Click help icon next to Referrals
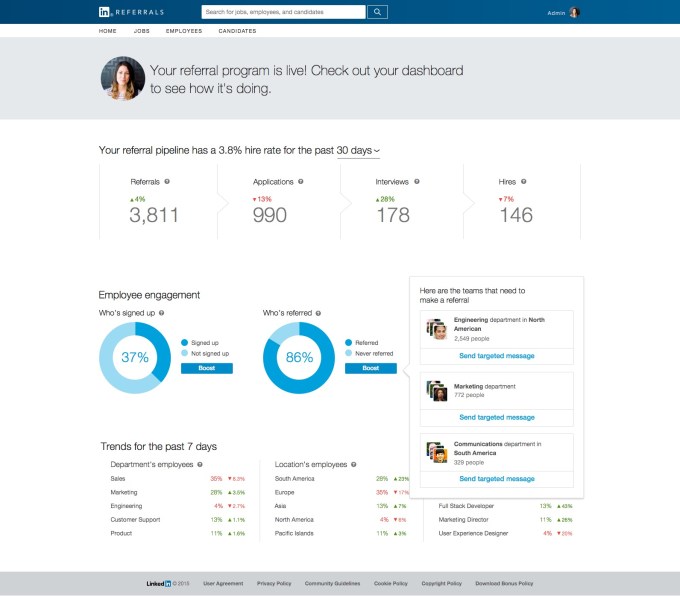The image size is (680, 596). (166, 182)
